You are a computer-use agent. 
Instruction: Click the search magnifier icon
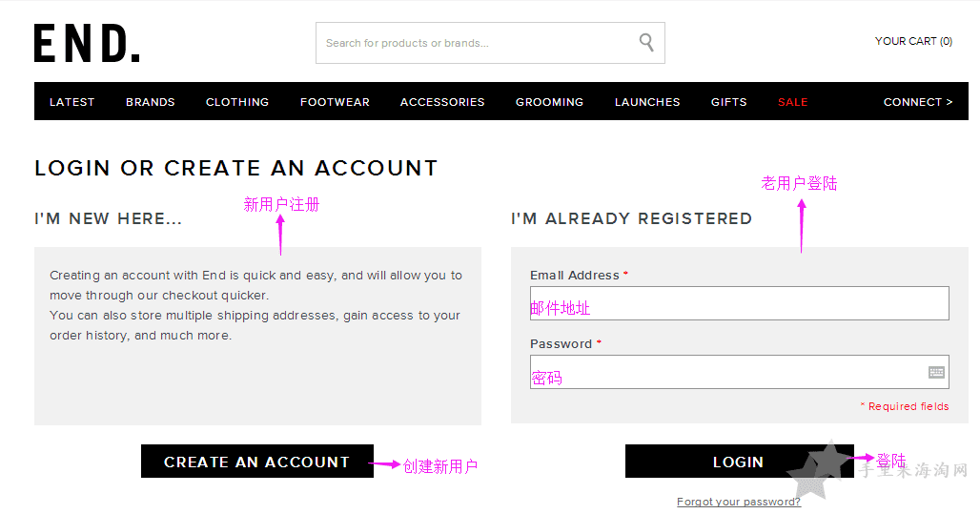pyautogui.click(x=646, y=43)
